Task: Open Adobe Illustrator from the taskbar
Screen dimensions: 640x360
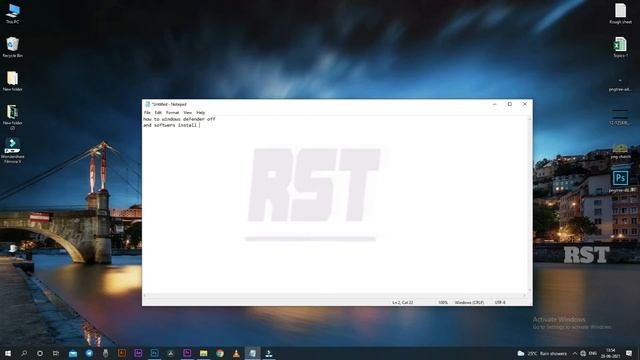Action: 122,353
